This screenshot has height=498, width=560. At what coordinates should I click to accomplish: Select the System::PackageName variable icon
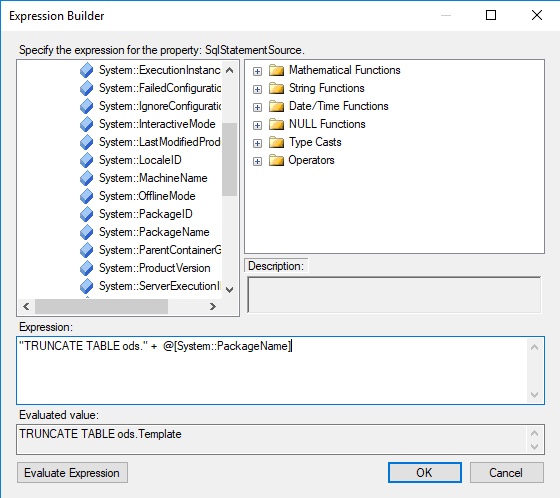tap(86, 232)
